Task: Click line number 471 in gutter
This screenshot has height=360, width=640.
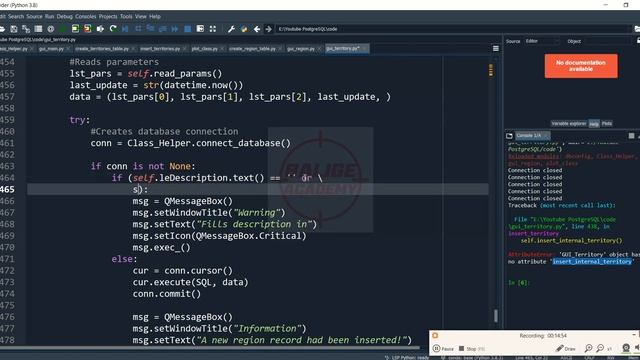Action: (7, 259)
